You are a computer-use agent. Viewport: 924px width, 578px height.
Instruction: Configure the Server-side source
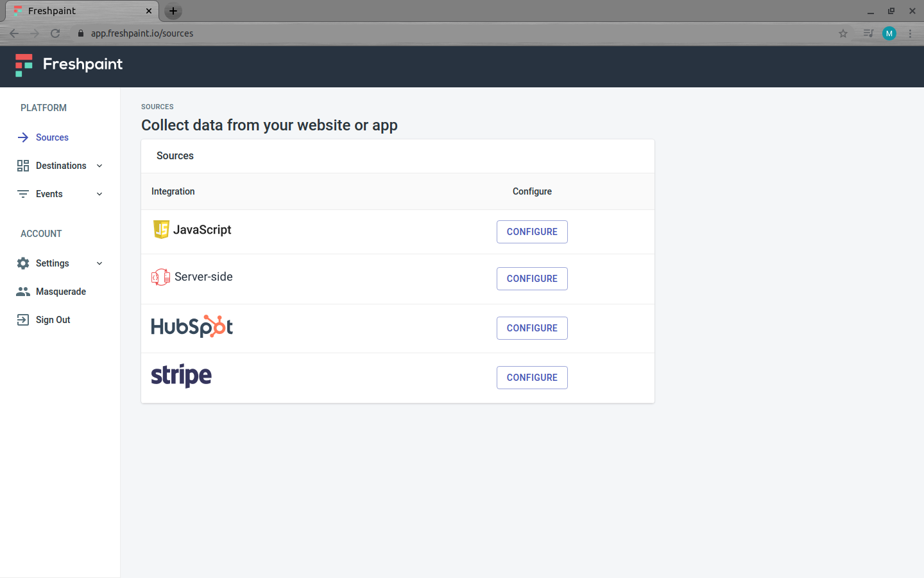point(532,279)
